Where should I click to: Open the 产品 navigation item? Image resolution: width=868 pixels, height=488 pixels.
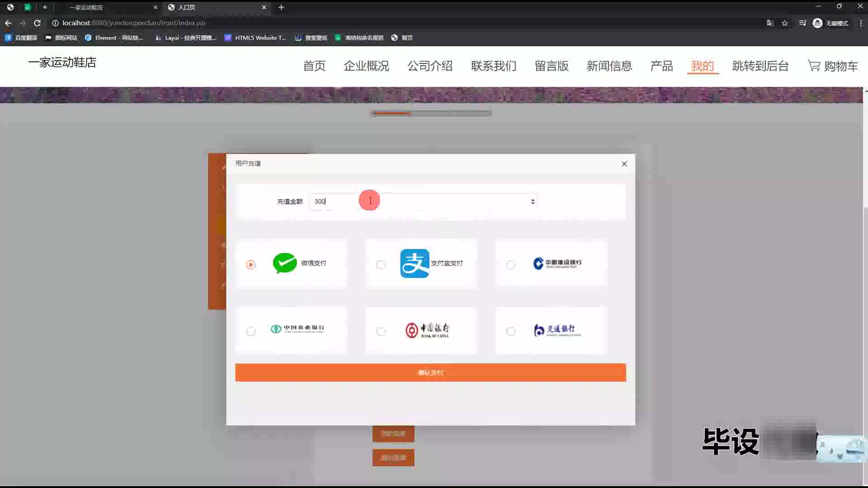click(x=661, y=66)
